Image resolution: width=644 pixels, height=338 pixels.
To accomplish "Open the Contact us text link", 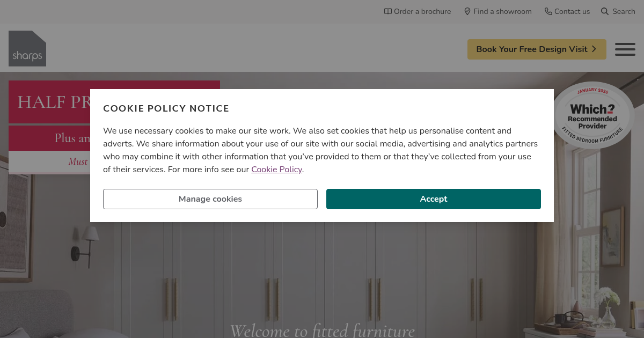I will tap(572, 11).
